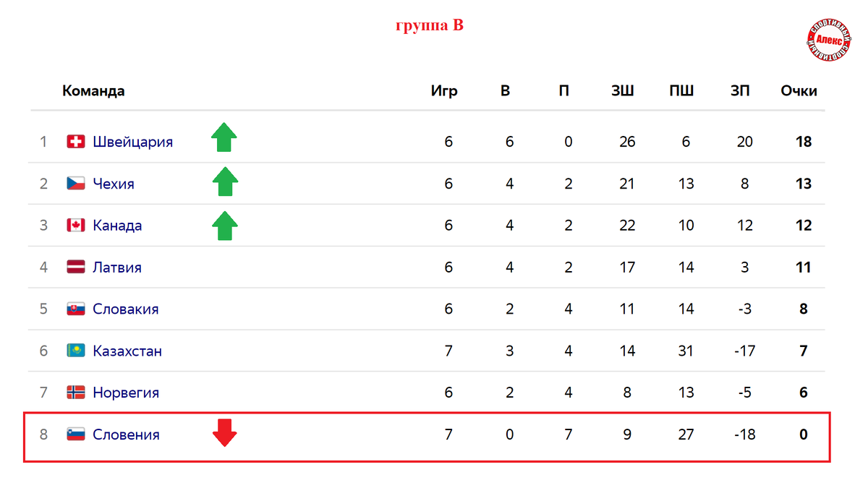Click the Switzerland flag icon
The image size is (868, 488).
pyautogui.click(x=76, y=142)
